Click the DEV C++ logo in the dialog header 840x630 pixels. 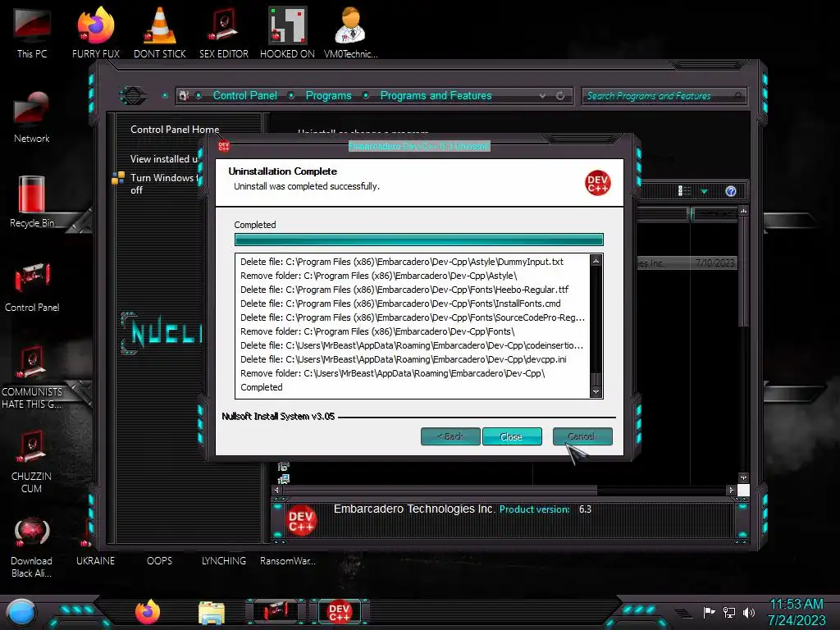coord(597,183)
